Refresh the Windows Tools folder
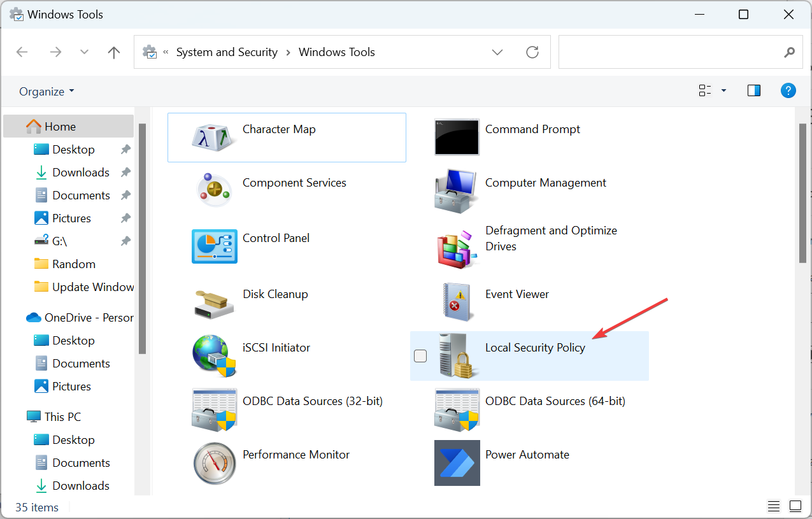This screenshot has width=812, height=519. (x=532, y=52)
